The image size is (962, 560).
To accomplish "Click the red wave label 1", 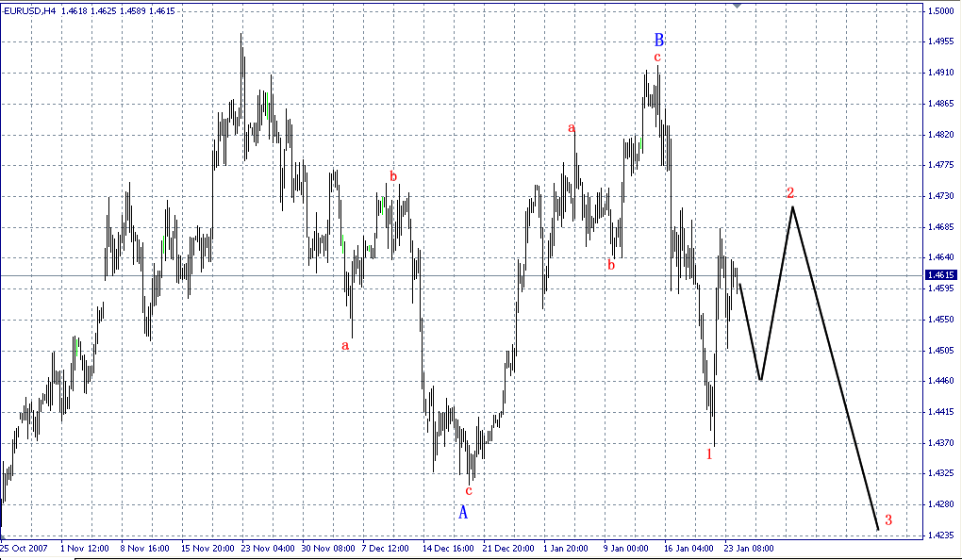I will point(710,453).
